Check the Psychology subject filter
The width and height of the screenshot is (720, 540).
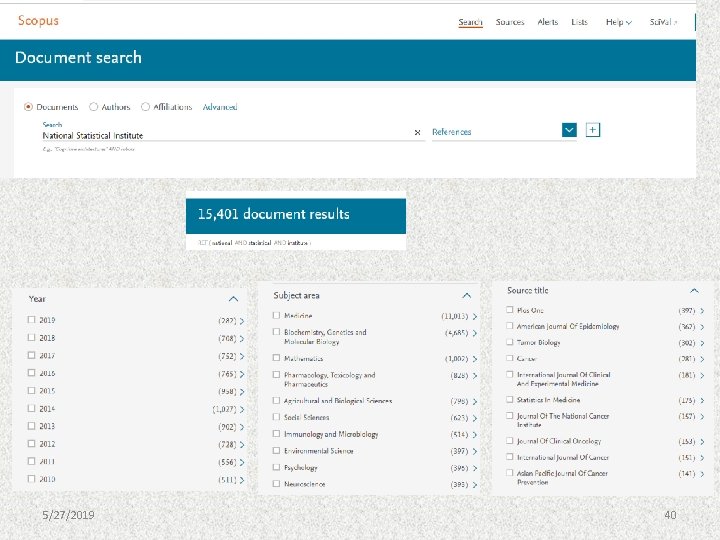276,467
